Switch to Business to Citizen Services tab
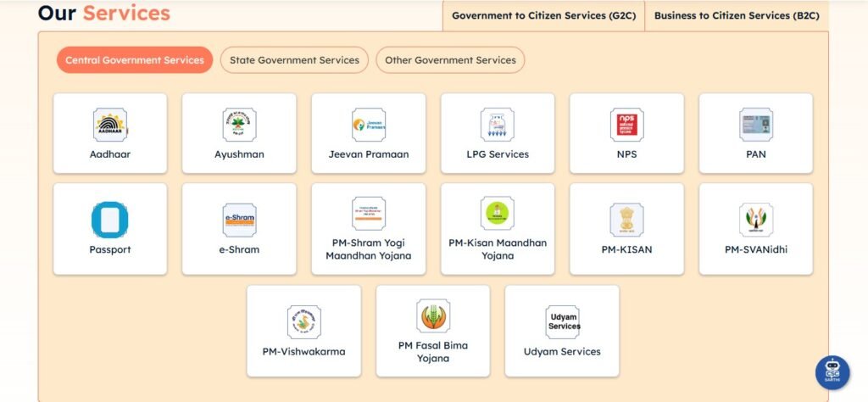The width and height of the screenshot is (868, 402). coord(736,15)
